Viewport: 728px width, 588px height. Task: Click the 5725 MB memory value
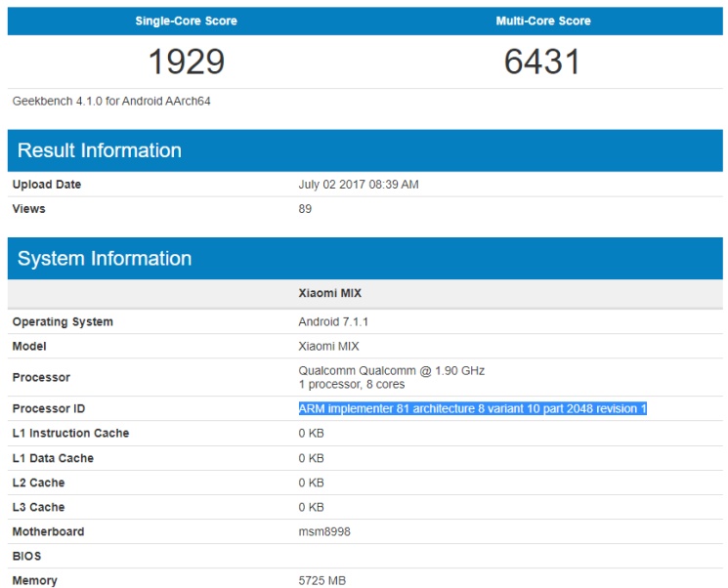[321, 580]
